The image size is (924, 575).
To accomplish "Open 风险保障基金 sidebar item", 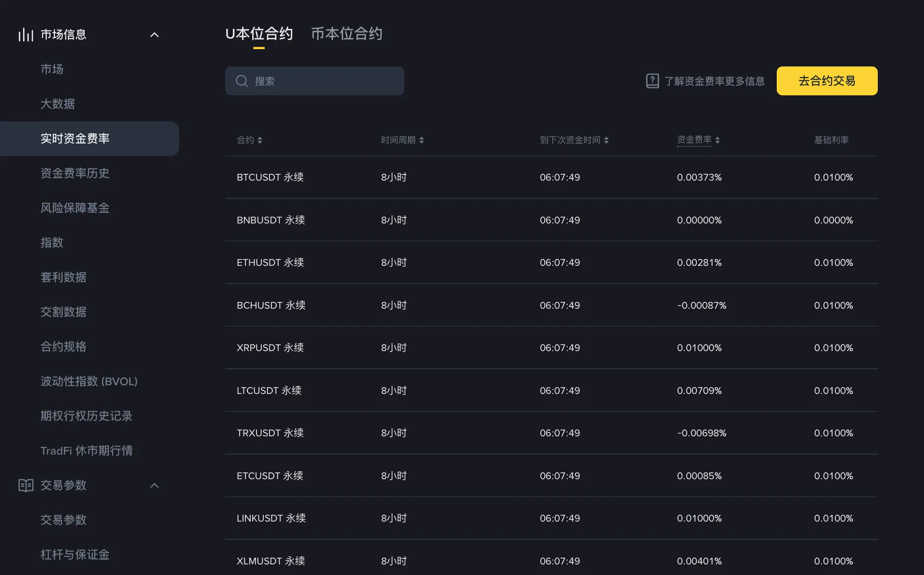I will tap(75, 208).
